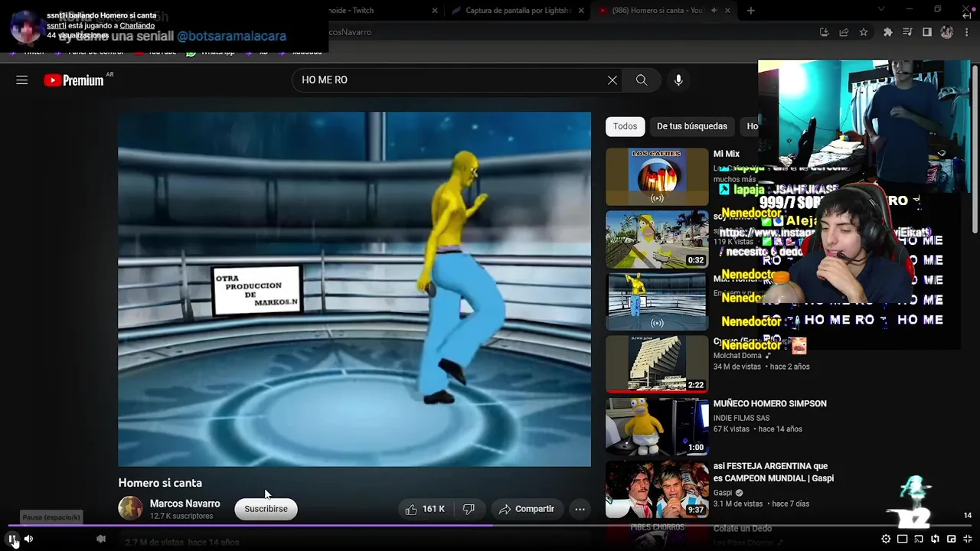Exit fullscreen in Twitch player
This screenshot has width=980, height=551.
[x=968, y=539]
